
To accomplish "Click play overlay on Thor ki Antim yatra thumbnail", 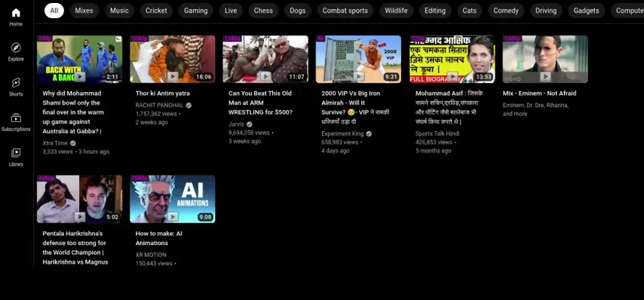I will coord(173,76).
